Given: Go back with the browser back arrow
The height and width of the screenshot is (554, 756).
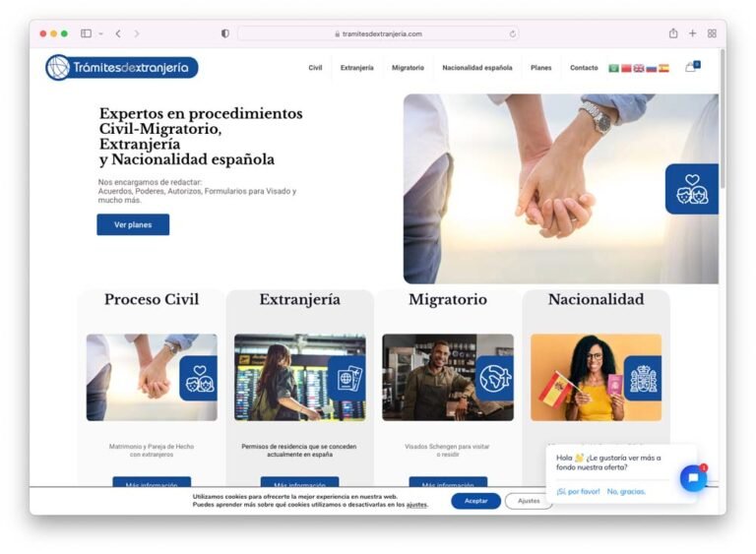Looking at the screenshot, I should coord(118,33).
